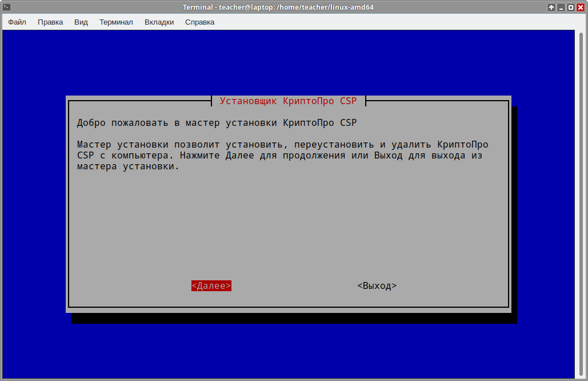Open the Вкладки menu

(159, 22)
